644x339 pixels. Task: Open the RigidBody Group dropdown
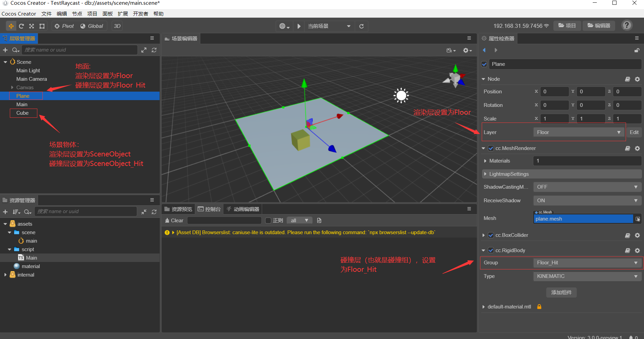pyautogui.click(x=587, y=263)
